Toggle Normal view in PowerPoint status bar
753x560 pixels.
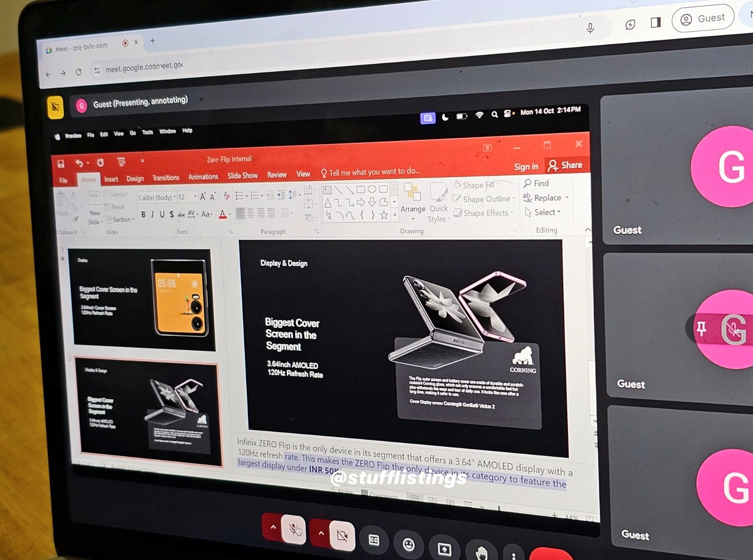(x=415, y=497)
